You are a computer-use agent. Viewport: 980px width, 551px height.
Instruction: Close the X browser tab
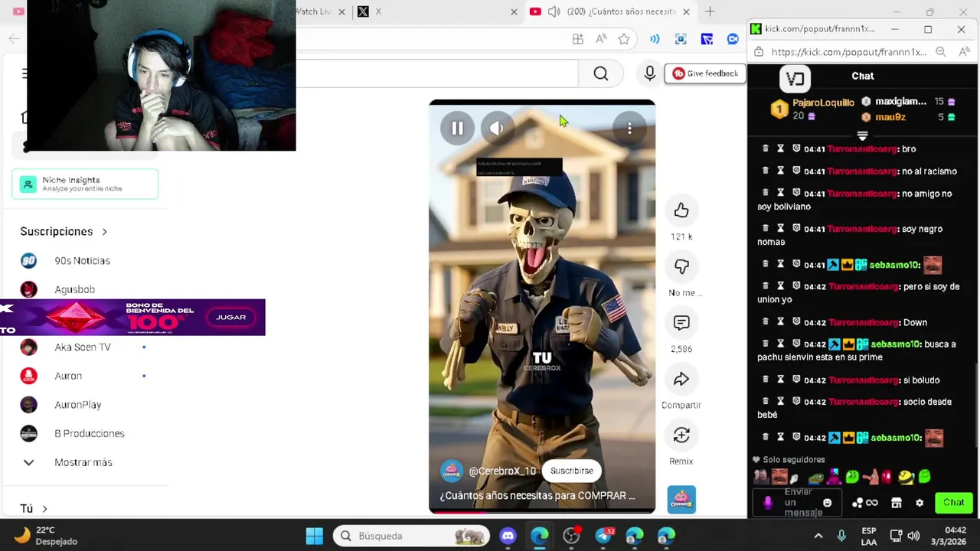[x=514, y=11]
